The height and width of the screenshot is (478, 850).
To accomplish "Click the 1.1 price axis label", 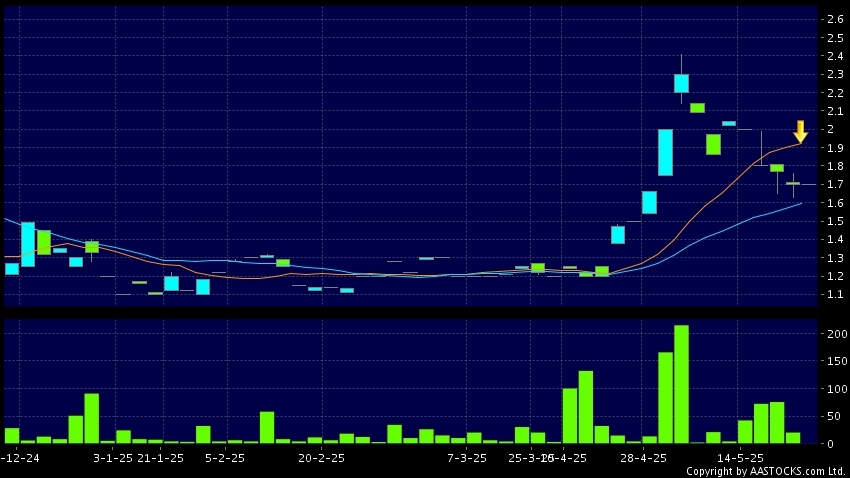I will [x=835, y=295].
